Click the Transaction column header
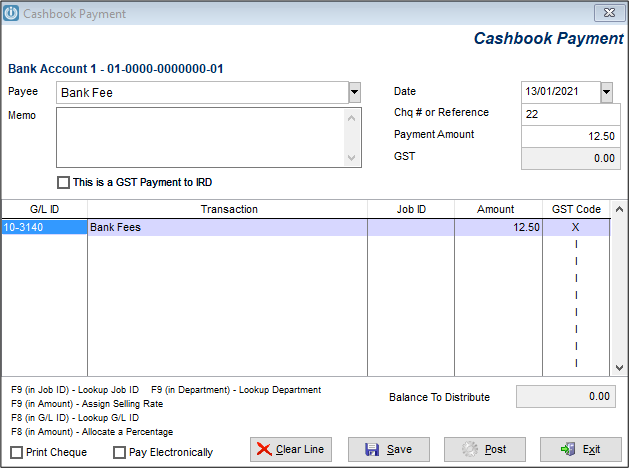The image size is (629, 468). (x=229, y=209)
